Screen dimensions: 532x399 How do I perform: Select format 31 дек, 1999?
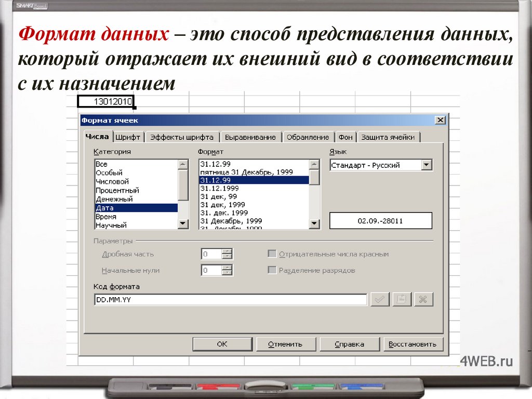pos(254,205)
